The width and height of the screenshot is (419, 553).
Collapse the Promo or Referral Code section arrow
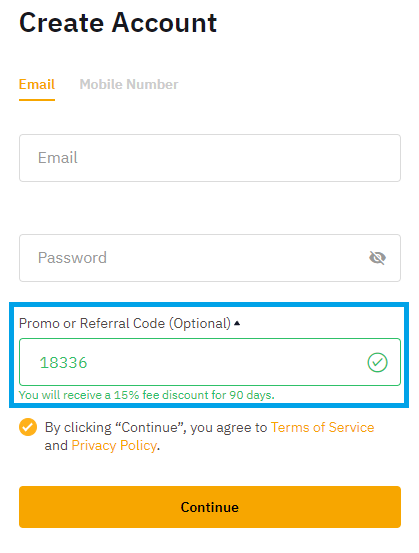pos(237,323)
